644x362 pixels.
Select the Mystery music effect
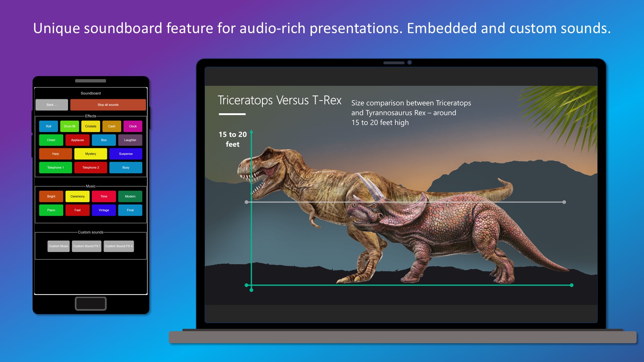tap(91, 154)
